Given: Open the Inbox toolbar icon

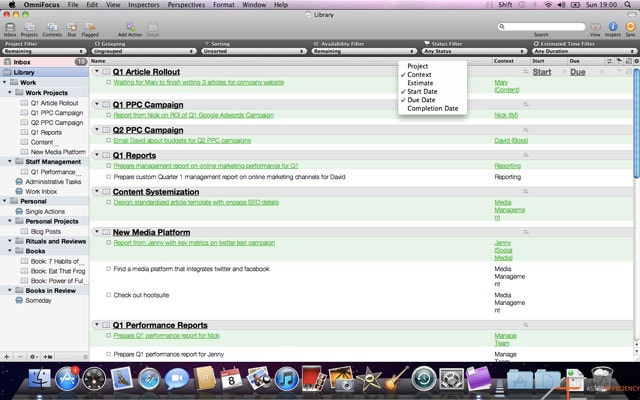Looking at the screenshot, I should [10, 28].
